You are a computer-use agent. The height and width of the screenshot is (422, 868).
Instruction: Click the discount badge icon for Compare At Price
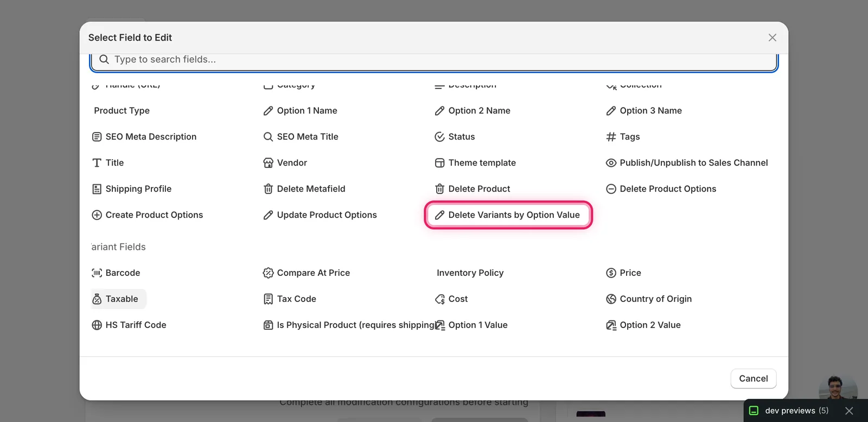268,273
